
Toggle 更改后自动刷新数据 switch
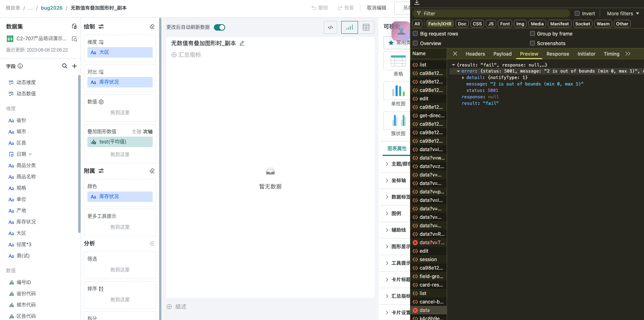[219, 27]
